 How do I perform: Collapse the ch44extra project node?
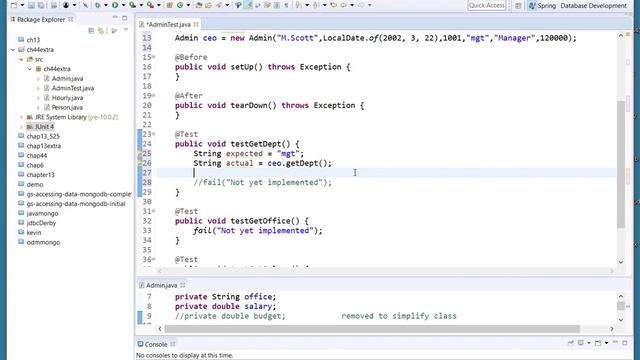click(13, 49)
